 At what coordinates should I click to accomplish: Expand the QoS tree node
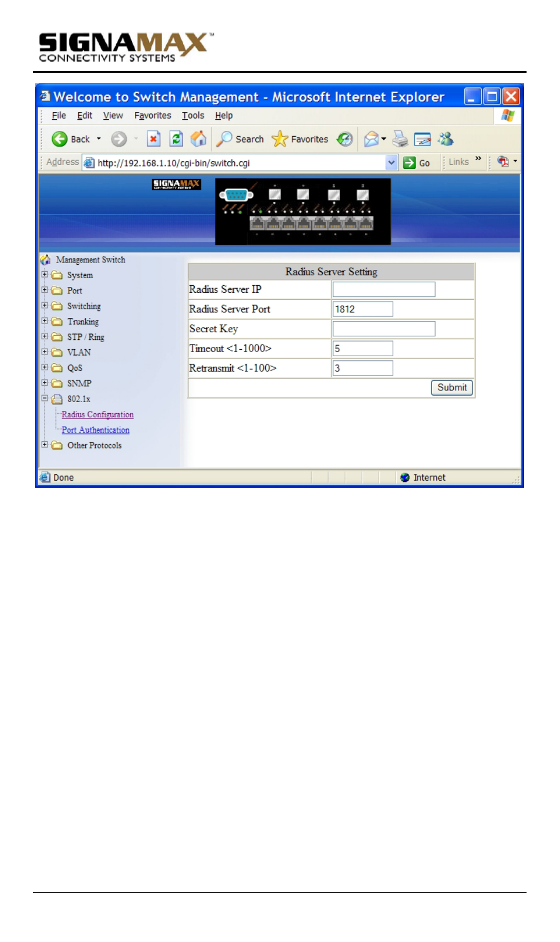(x=45, y=367)
